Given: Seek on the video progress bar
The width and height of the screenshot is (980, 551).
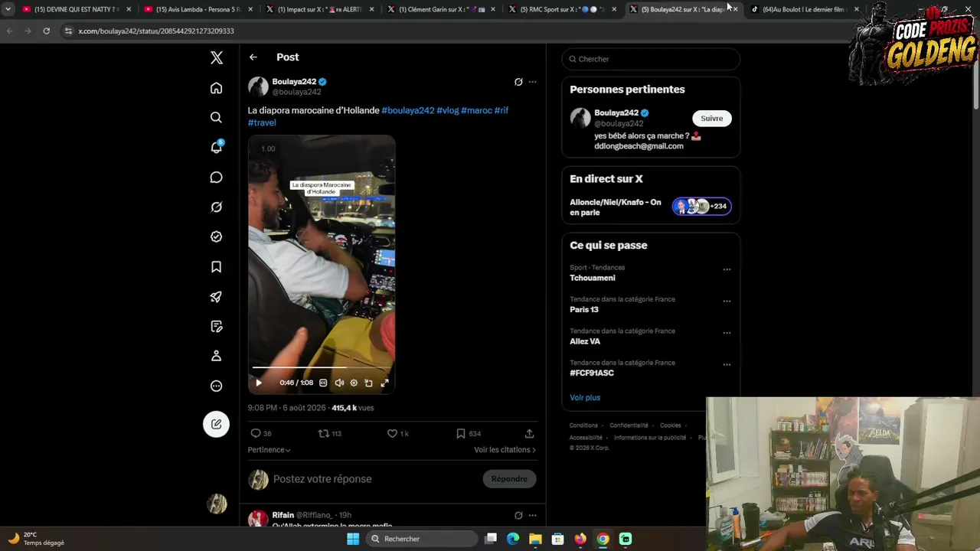Looking at the screenshot, I should point(322,368).
